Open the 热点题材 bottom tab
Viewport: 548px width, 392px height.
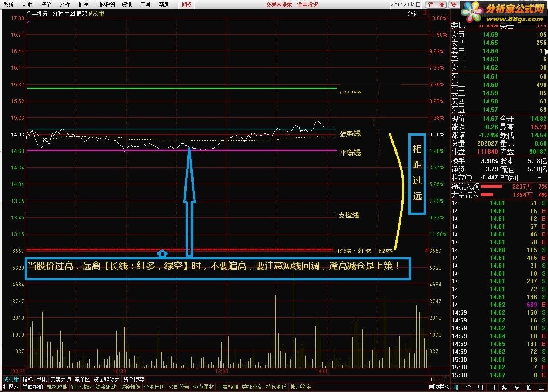click(x=204, y=387)
